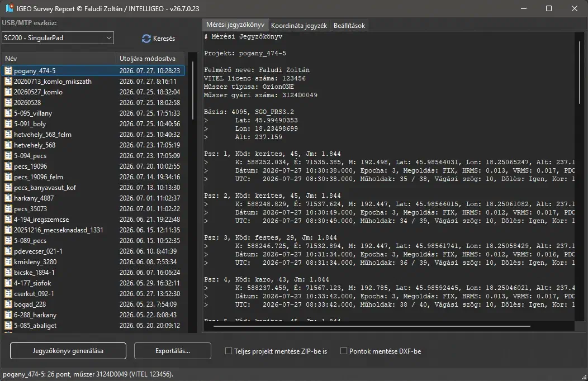Click the horizontal scrollbar of the report
This screenshot has height=381, width=588.
(x=372, y=326)
